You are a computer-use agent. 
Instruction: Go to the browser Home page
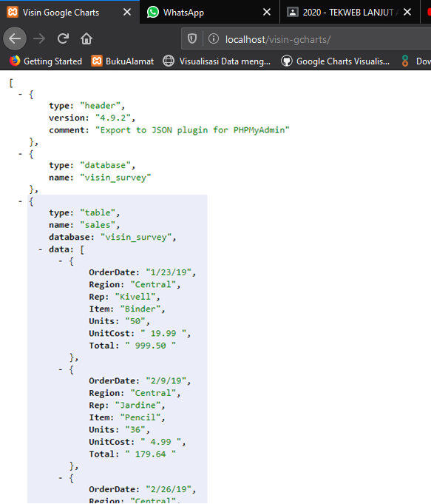coord(86,39)
